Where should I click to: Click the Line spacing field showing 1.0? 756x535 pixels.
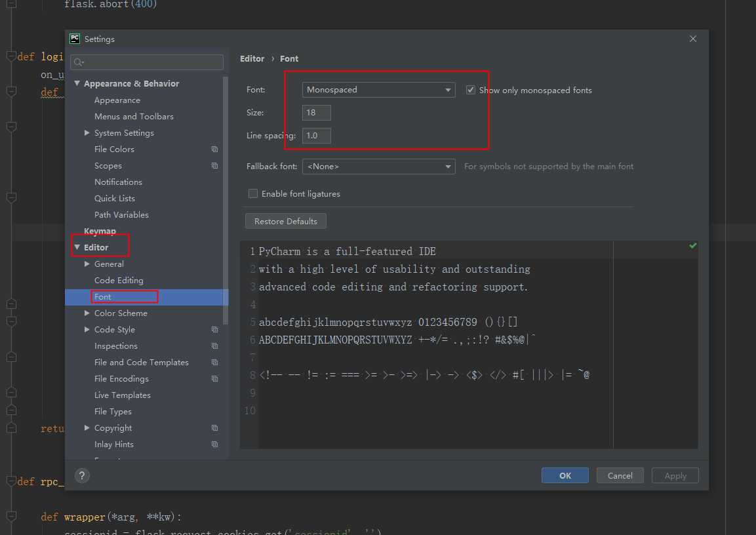coord(316,136)
